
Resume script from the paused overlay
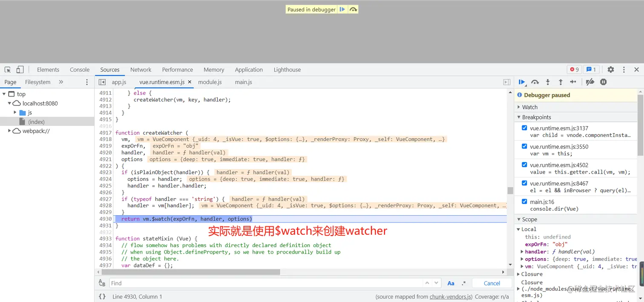(x=342, y=9)
